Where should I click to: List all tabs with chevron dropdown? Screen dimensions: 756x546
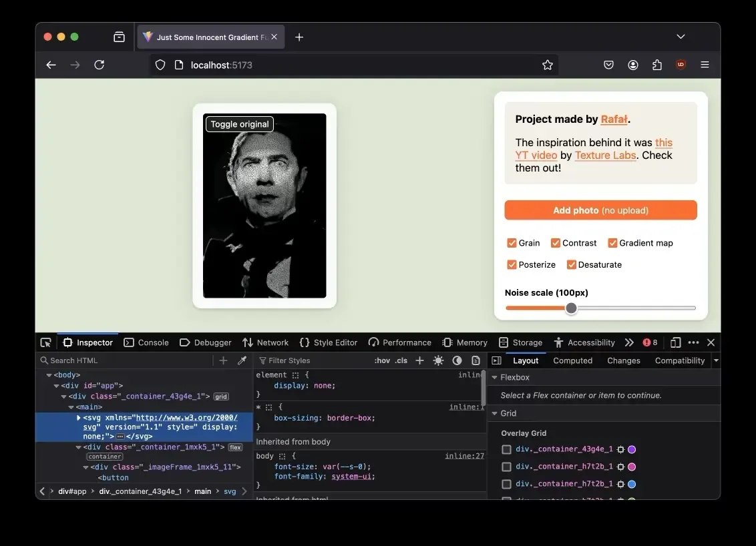[681, 37]
